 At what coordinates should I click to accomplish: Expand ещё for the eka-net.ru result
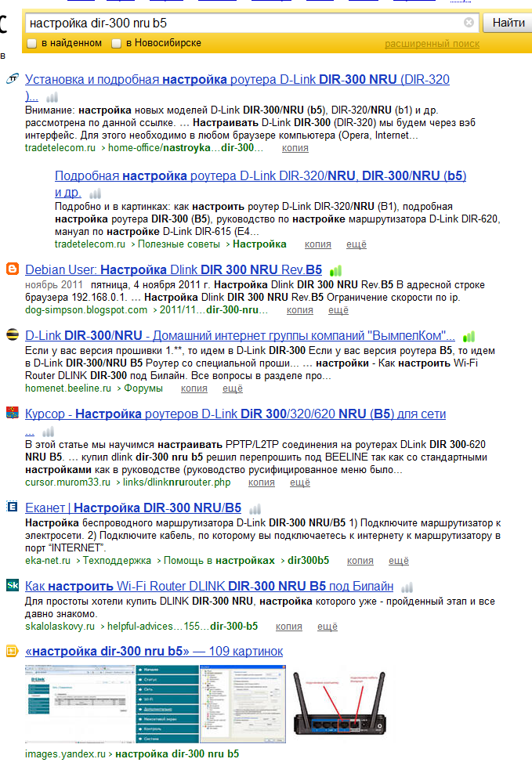399,561
